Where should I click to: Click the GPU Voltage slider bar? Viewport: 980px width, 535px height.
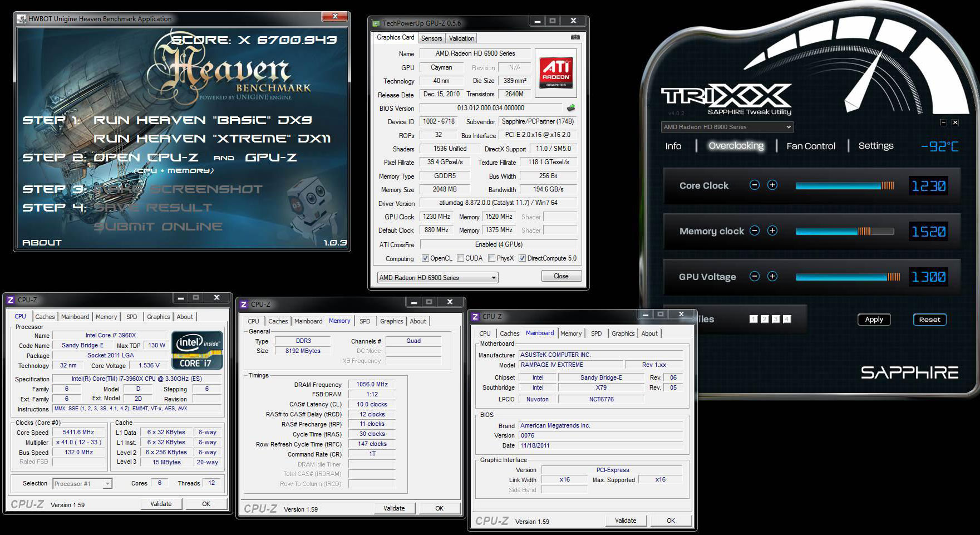click(848, 277)
